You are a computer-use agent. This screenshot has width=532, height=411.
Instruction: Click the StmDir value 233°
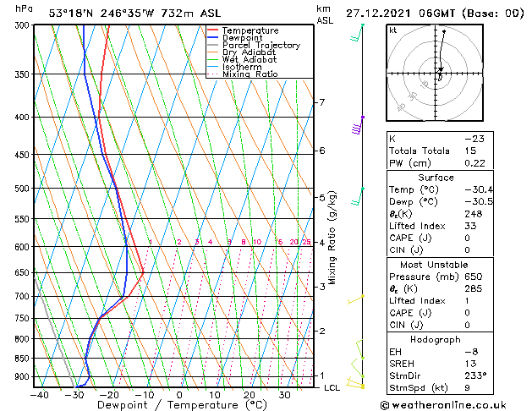point(475,375)
